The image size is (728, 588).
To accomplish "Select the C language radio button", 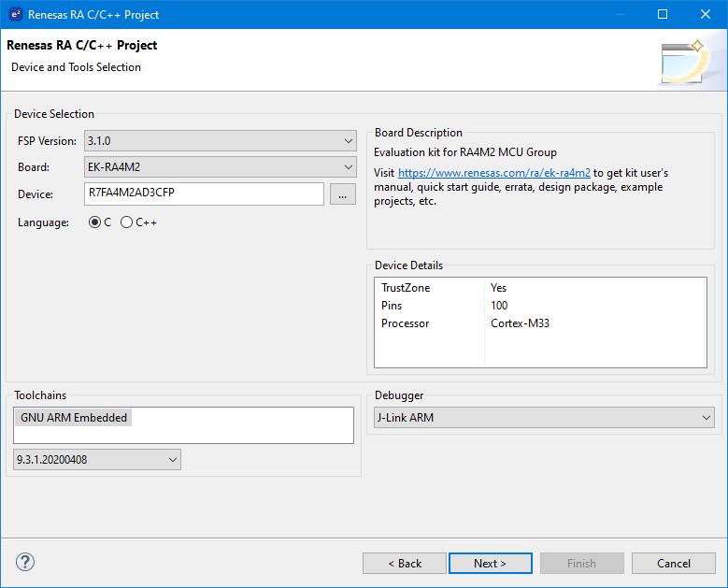I will (95, 222).
